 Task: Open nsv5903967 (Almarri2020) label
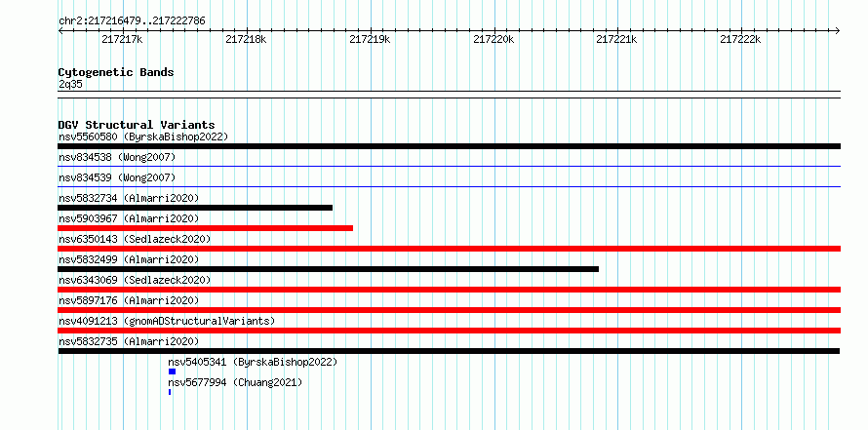click(x=129, y=218)
